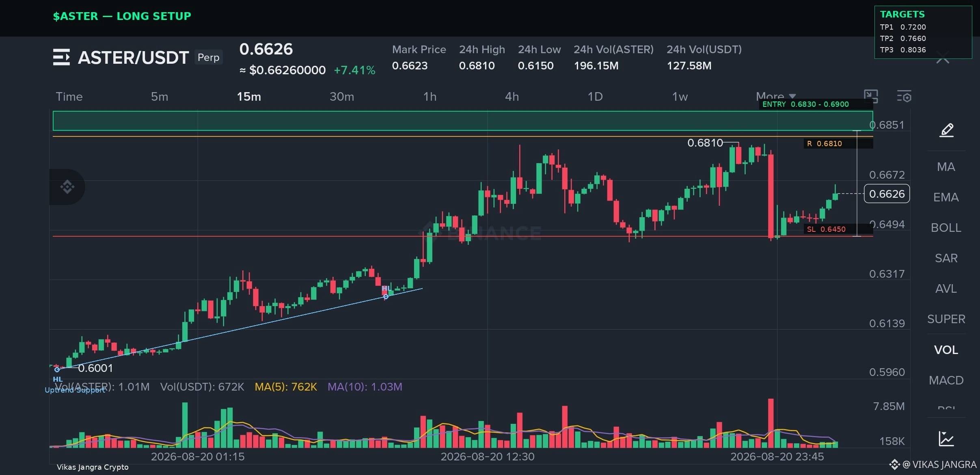
Task: Tap the Binance logo side handle
Action: pyautogui.click(x=67, y=187)
